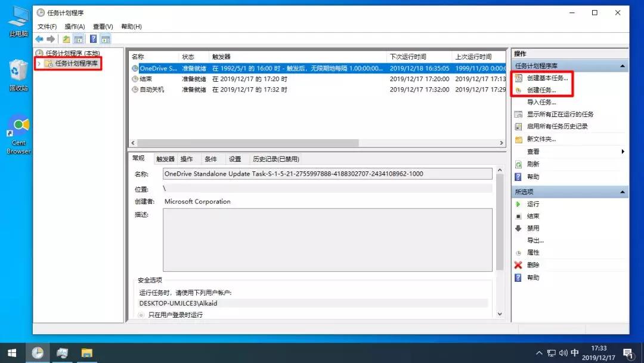
Task: Click the Back navigation arrow in the toolbar
Action: (39, 39)
